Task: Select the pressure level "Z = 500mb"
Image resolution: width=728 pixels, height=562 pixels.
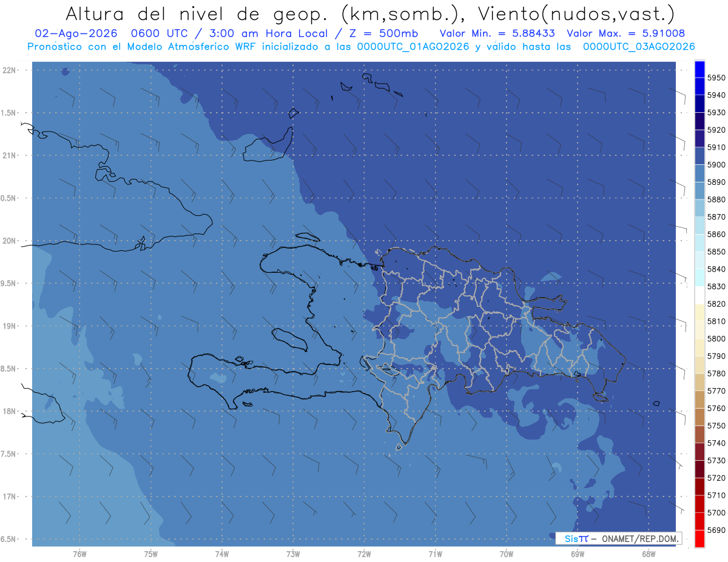Action: 383,33
